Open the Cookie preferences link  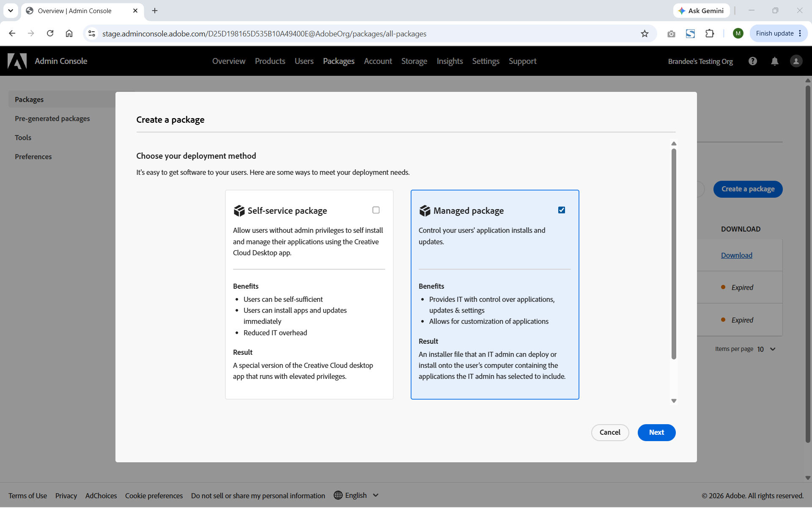[154, 496]
